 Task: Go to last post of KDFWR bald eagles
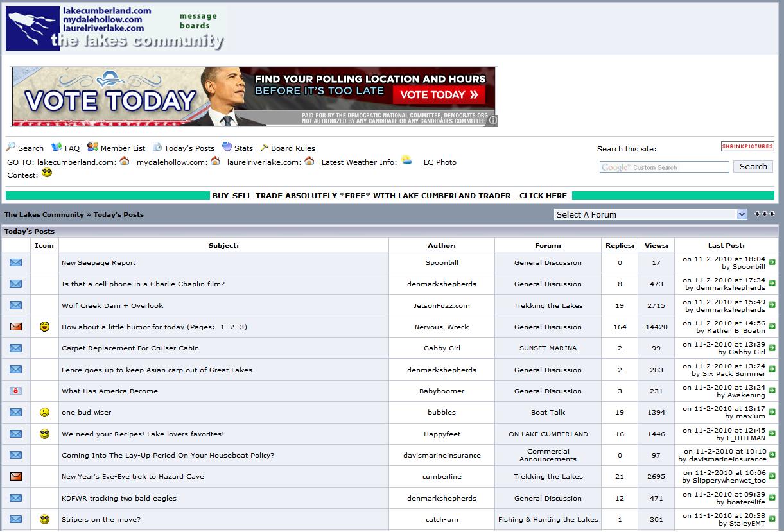[772, 497]
